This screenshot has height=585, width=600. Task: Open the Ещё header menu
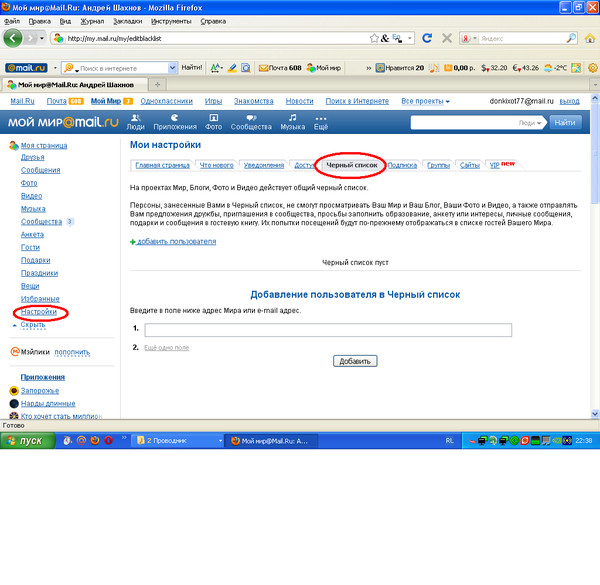click(321, 122)
